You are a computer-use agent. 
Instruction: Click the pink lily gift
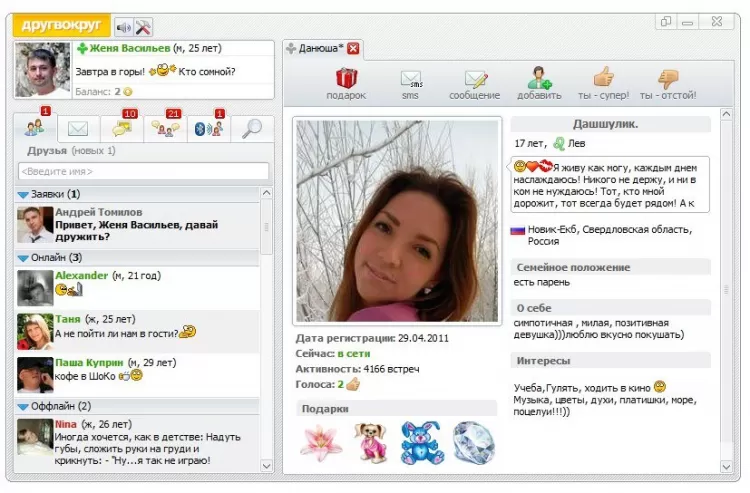tap(321, 443)
